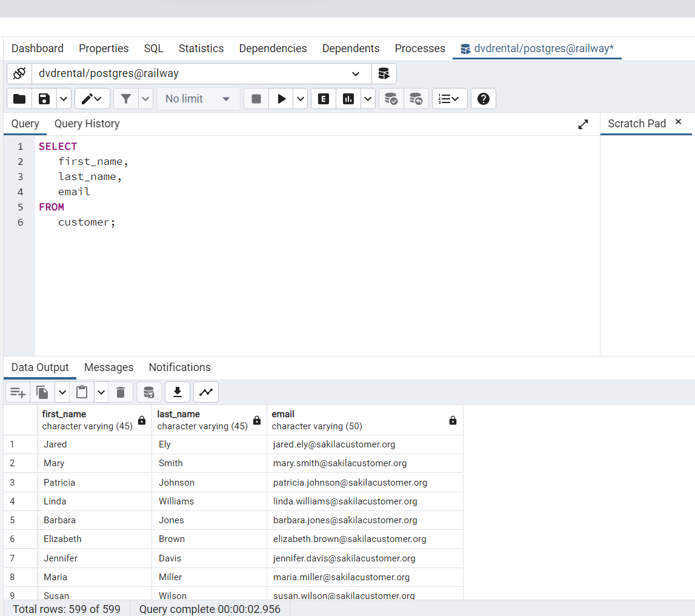Select the dvdrental/postgres@railway query tab

tap(537, 49)
